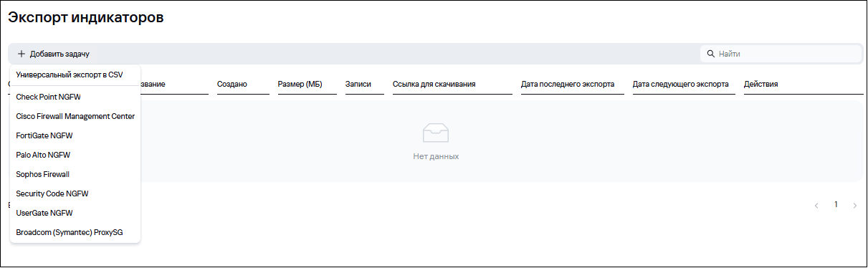
Task: Focus the Найти search field
Action: tap(781, 54)
